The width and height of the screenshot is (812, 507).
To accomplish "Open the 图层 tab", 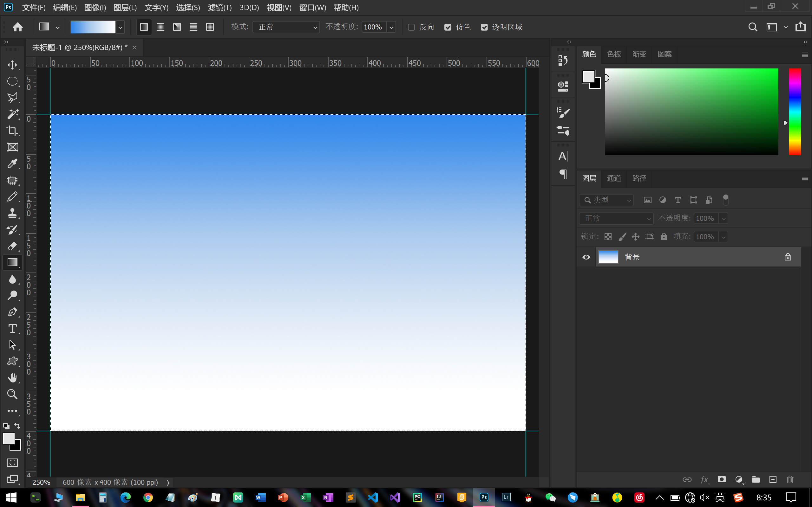I will pos(589,178).
